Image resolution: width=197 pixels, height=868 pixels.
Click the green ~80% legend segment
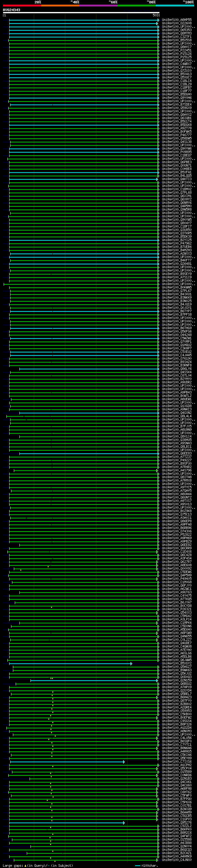click(137, 6)
